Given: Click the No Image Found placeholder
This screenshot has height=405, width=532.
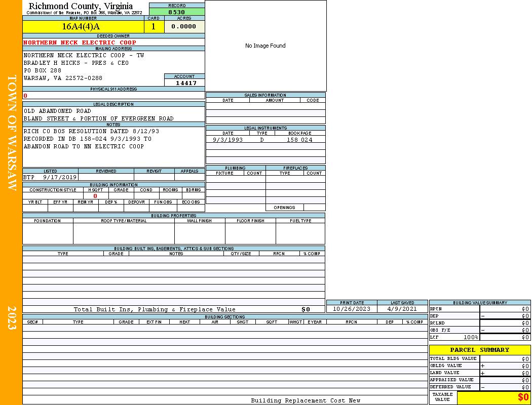Looking at the screenshot, I should click(265, 46).
